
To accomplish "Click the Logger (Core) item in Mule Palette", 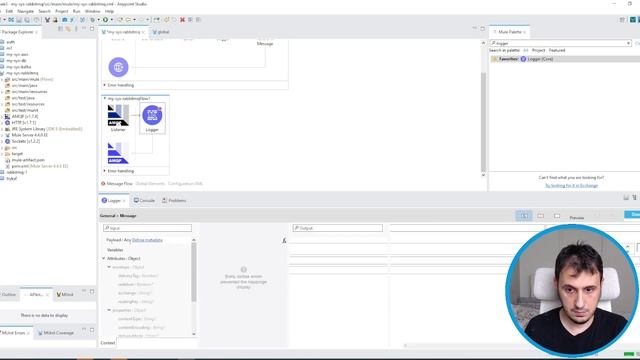I will point(537,59).
